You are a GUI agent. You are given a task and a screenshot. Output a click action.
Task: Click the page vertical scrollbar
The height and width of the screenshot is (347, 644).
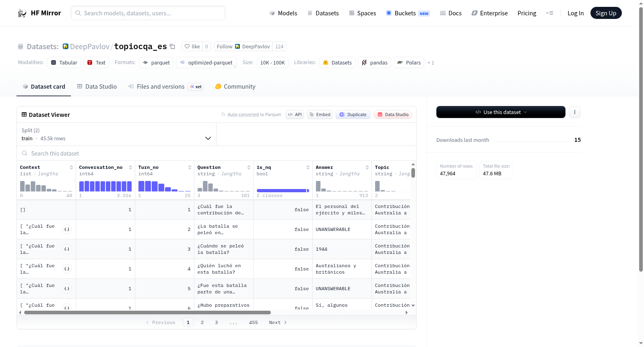[x=641, y=139]
